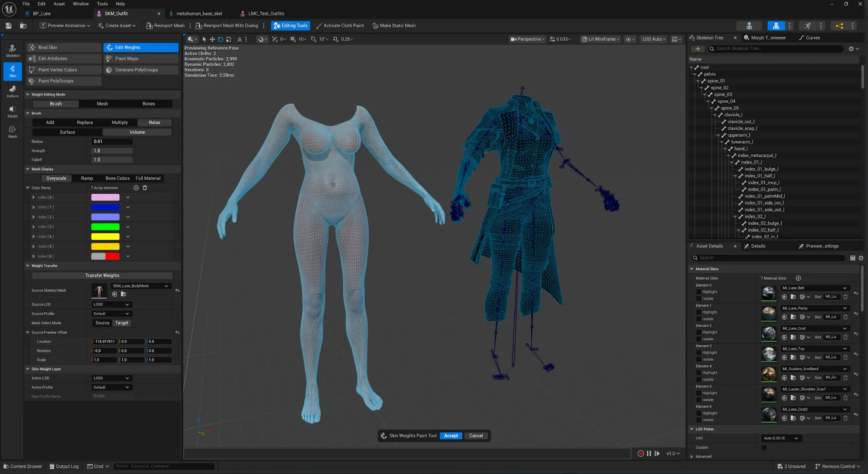Enable Custom LOD checkbox

(x=764, y=447)
